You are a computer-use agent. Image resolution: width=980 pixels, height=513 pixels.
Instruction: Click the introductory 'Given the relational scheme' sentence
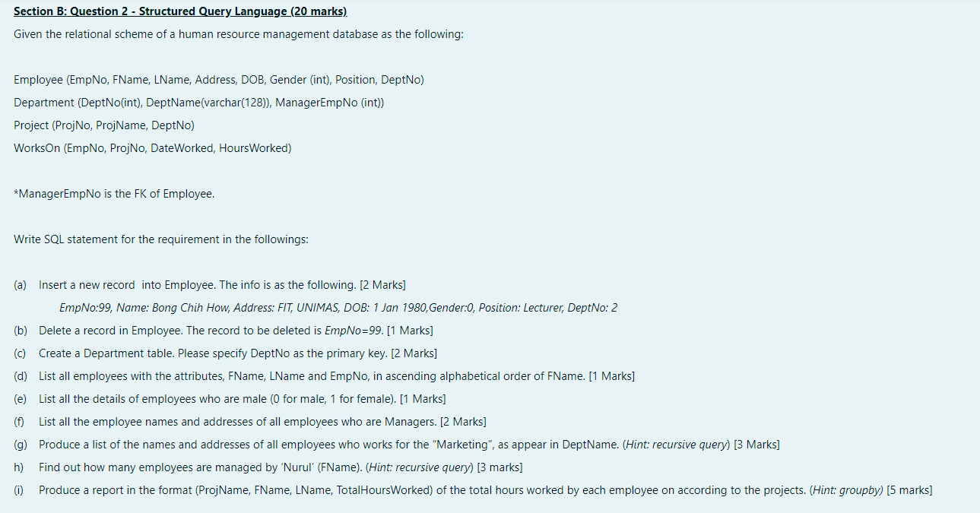coord(239,35)
